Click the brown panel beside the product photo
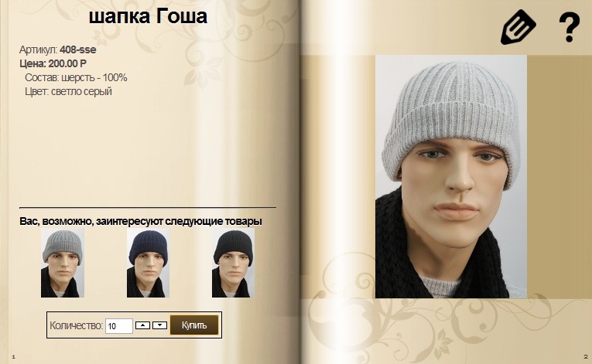The image size is (592, 364). (x=559, y=177)
